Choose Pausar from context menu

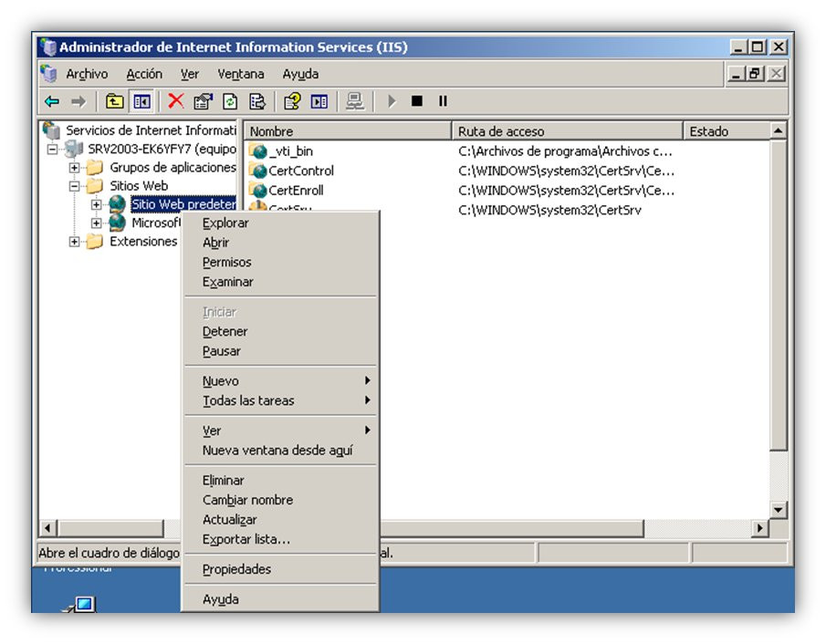(x=280, y=351)
